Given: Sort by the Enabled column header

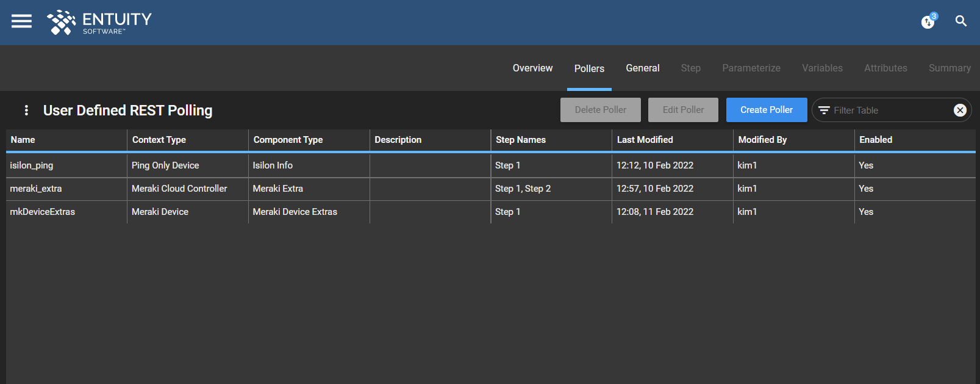Looking at the screenshot, I should pyautogui.click(x=915, y=140).
